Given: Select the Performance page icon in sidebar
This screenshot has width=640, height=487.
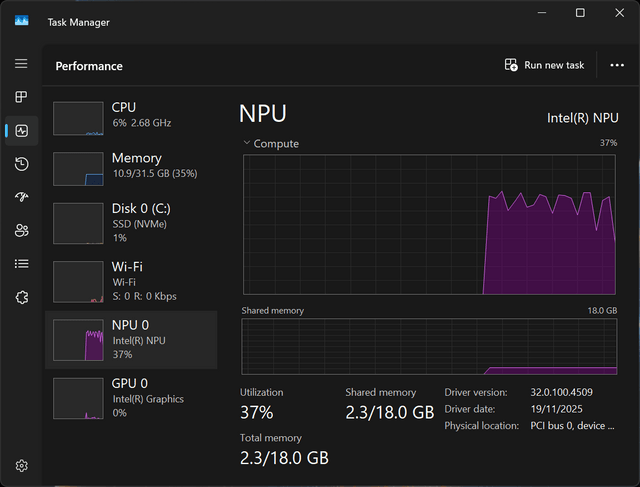Looking at the screenshot, I should (x=22, y=131).
